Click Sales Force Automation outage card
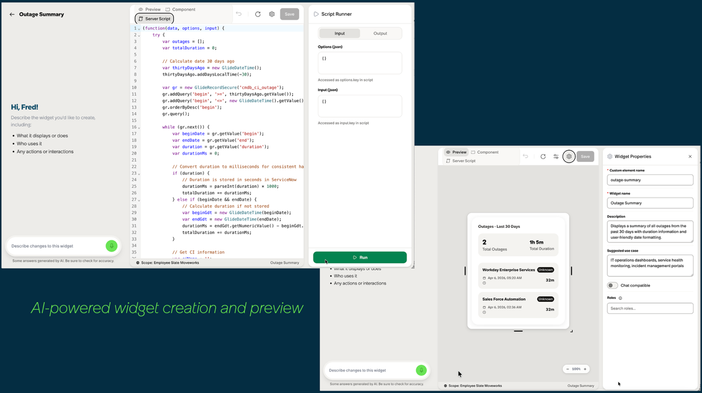This screenshot has height=393, width=702. point(518,305)
